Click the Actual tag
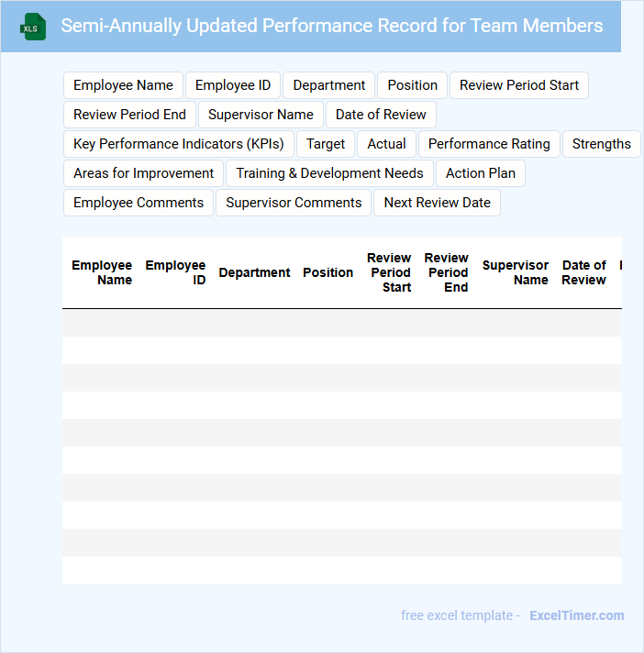Viewport: 644px width, 653px height. (x=386, y=144)
